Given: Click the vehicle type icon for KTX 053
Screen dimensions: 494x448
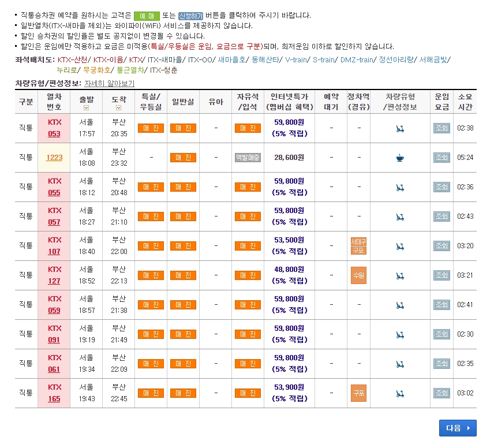Looking at the screenshot, I should pyautogui.click(x=399, y=128).
